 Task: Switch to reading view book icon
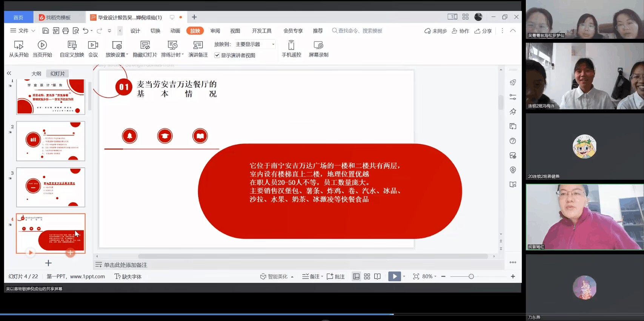coord(377,276)
